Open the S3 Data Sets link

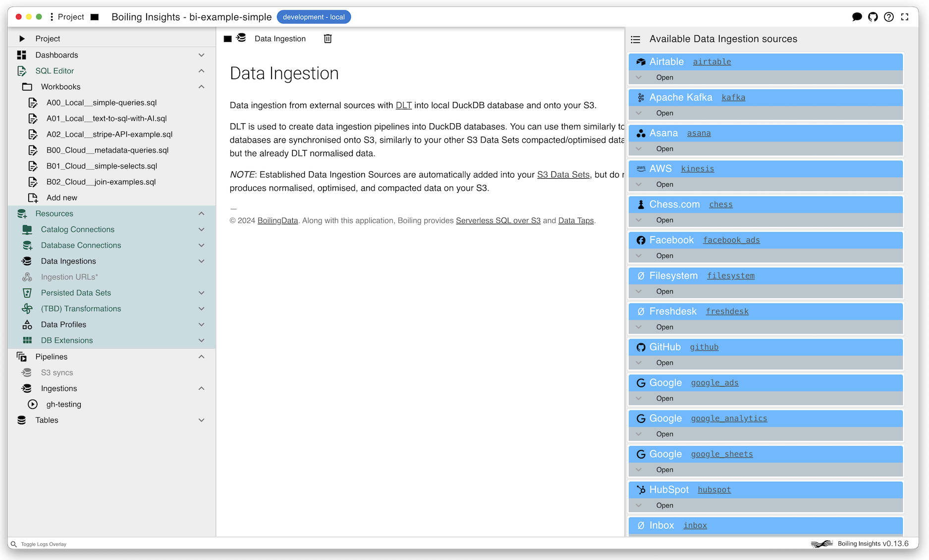pyautogui.click(x=563, y=174)
